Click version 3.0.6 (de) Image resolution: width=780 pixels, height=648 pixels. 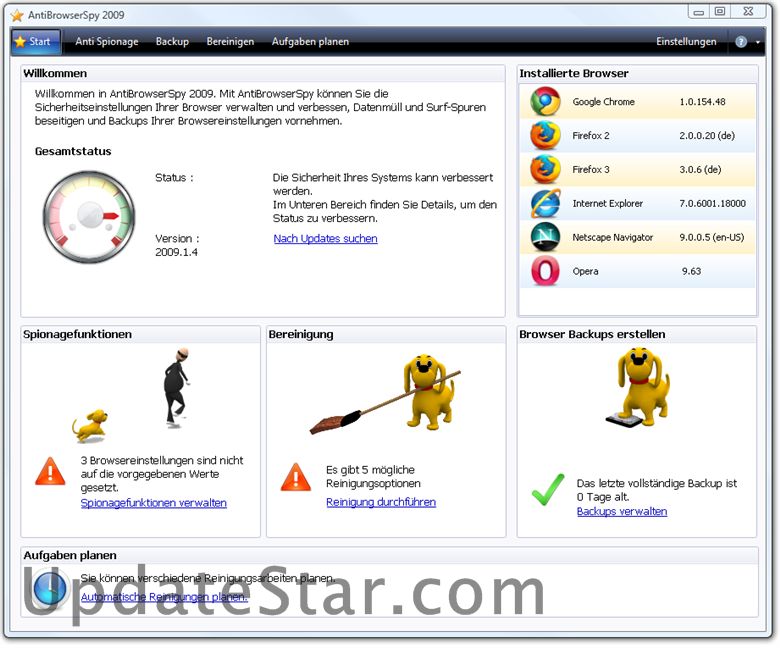[x=700, y=170]
